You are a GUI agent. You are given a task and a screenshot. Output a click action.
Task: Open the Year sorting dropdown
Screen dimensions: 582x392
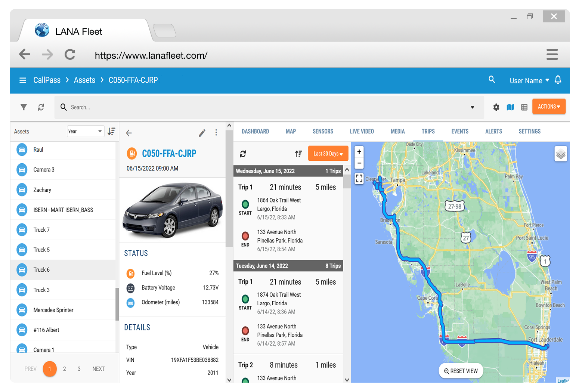click(86, 131)
